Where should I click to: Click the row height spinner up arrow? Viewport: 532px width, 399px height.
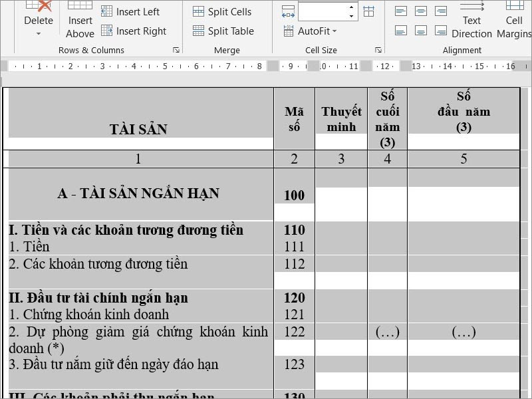click(352, 6)
